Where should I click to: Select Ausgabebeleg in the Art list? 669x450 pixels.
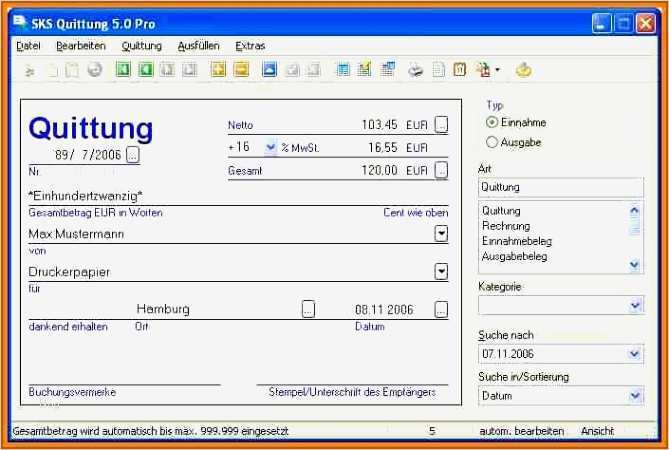click(515, 256)
